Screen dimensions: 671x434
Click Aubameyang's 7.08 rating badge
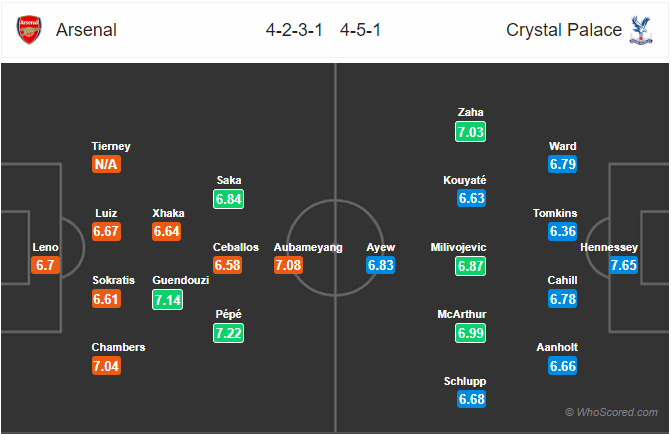click(x=288, y=265)
